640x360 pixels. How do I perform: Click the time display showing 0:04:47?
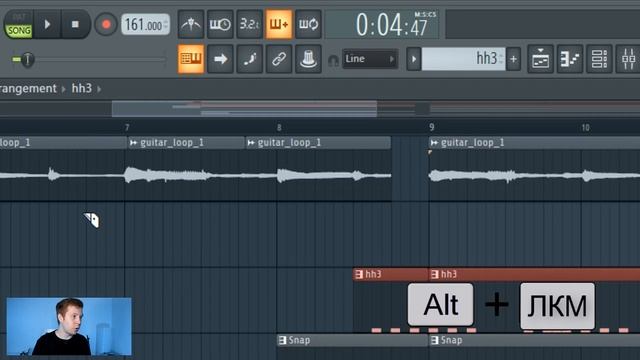click(382, 24)
